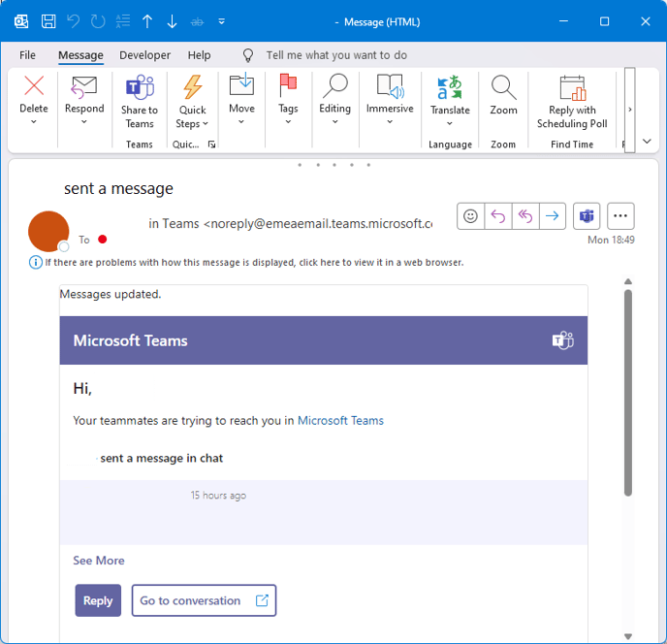Image resolution: width=667 pixels, height=644 pixels.
Task: Click the Tell me what you want to do box
Action: click(x=336, y=55)
